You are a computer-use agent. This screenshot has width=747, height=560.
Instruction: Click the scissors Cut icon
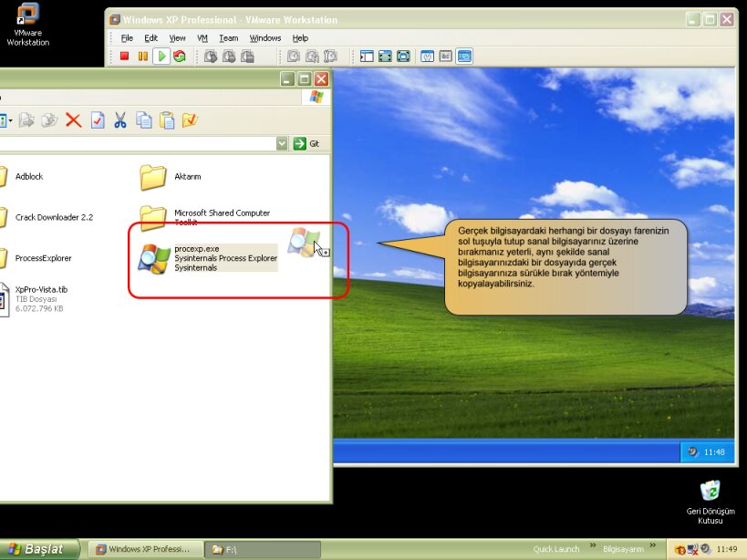(x=120, y=119)
